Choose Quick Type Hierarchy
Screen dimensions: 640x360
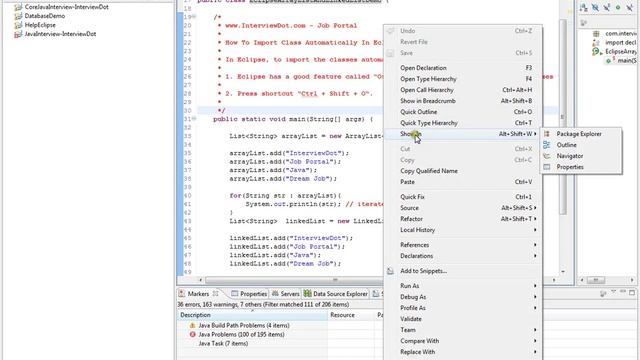tap(463, 123)
